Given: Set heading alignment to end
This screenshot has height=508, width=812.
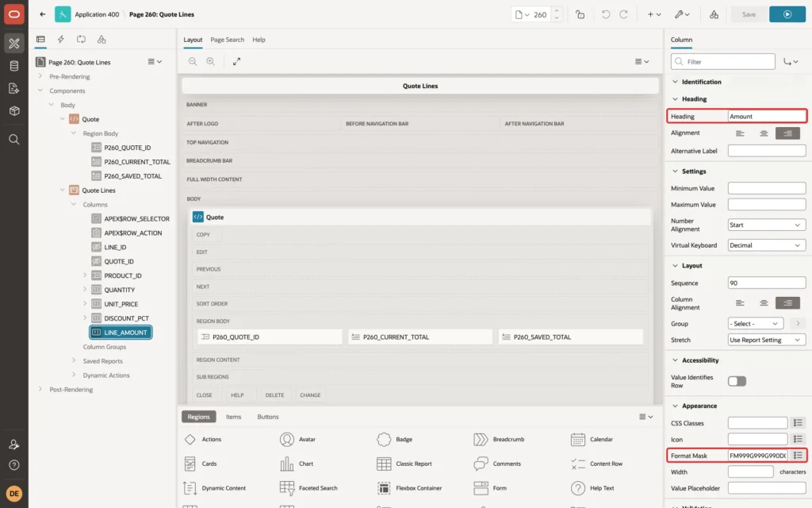Looking at the screenshot, I should tap(787, 133).
